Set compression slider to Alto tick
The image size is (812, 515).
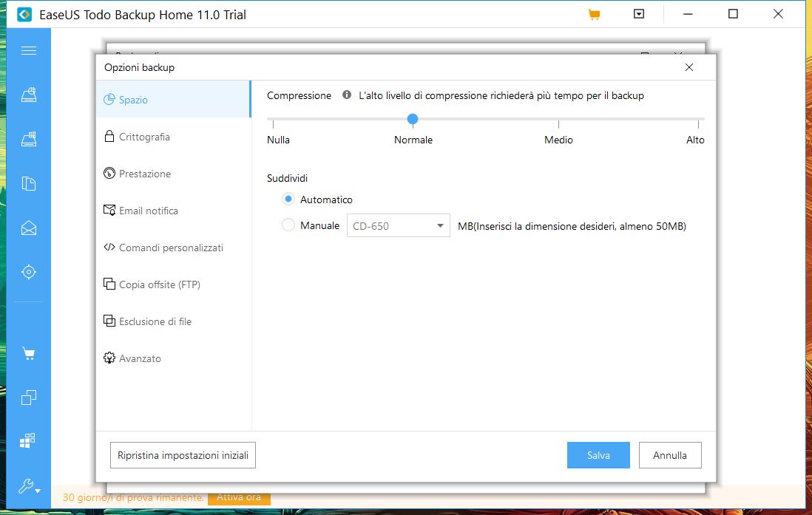pos(698,123)
